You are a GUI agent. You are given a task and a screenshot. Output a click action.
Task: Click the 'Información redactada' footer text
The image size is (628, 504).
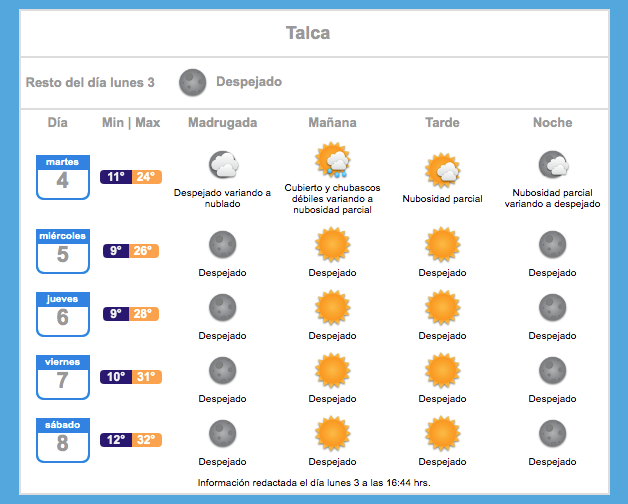(x=314, y=483)
